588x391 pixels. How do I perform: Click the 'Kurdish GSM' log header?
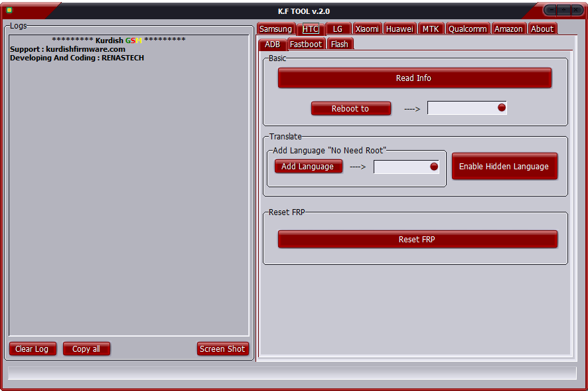tap(119, 40)
